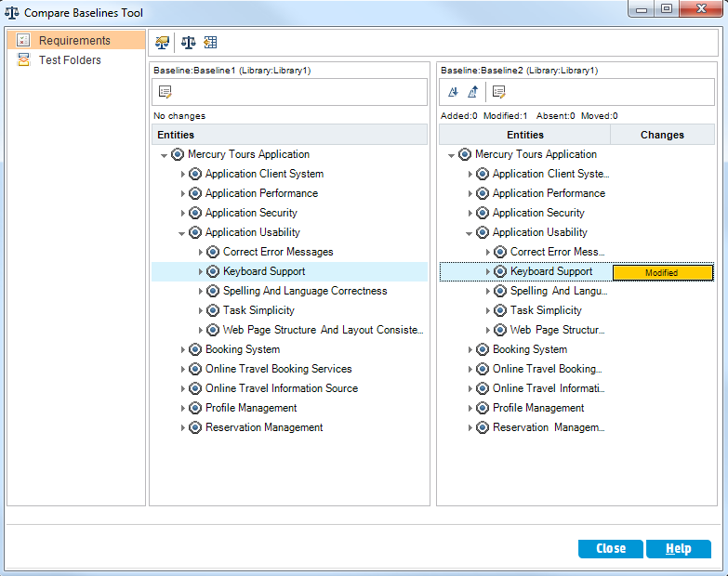728x576 pixels.
Task: Click the scales icon in the window title bar
Action: (x=11, y=12)
